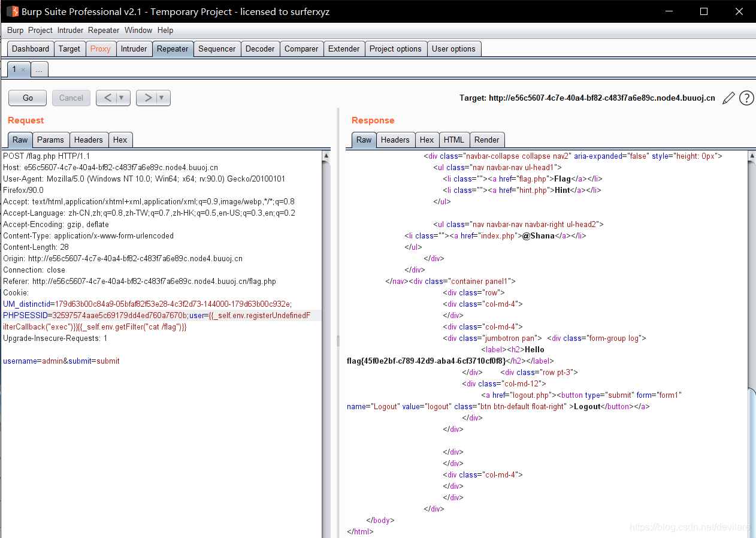The width and height of the screenshot is (756, 538).
Task: Open the Window menu
Action: (x=138, y=30)
